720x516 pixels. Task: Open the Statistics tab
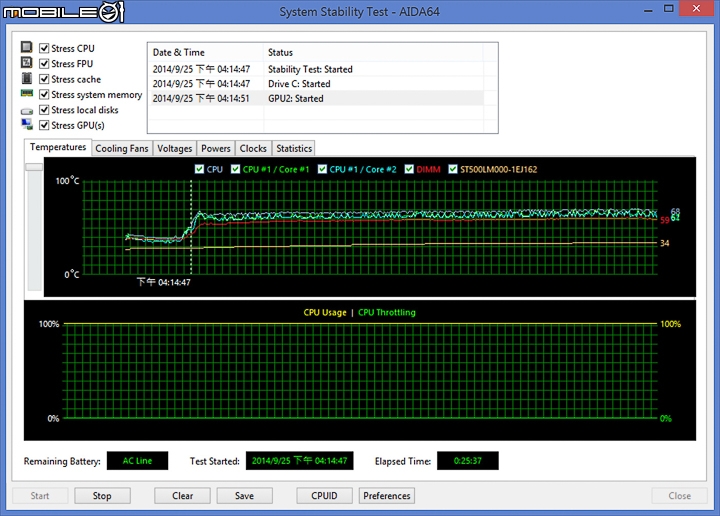tap(294, 148)
